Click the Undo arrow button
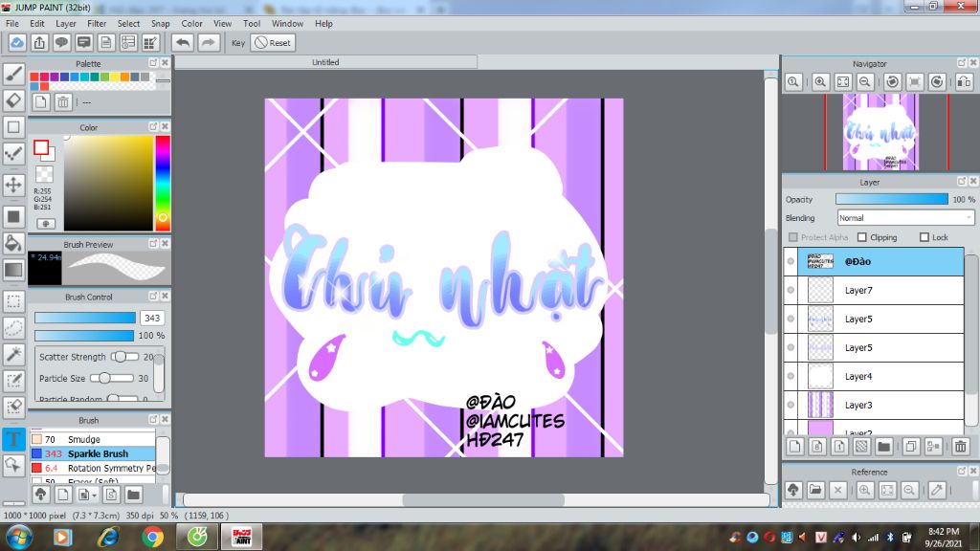The height and width of the screenshot is (551, 980). [x=183, y=42]
